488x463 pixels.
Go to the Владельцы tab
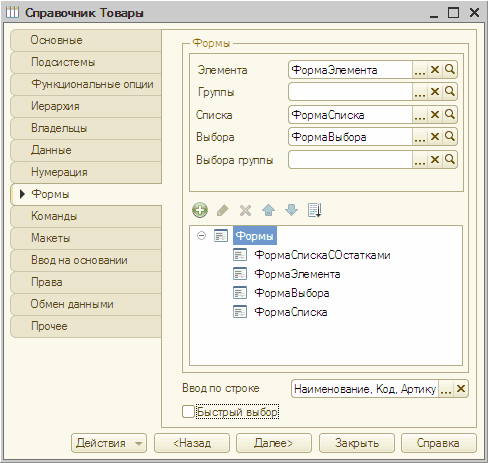86,128
